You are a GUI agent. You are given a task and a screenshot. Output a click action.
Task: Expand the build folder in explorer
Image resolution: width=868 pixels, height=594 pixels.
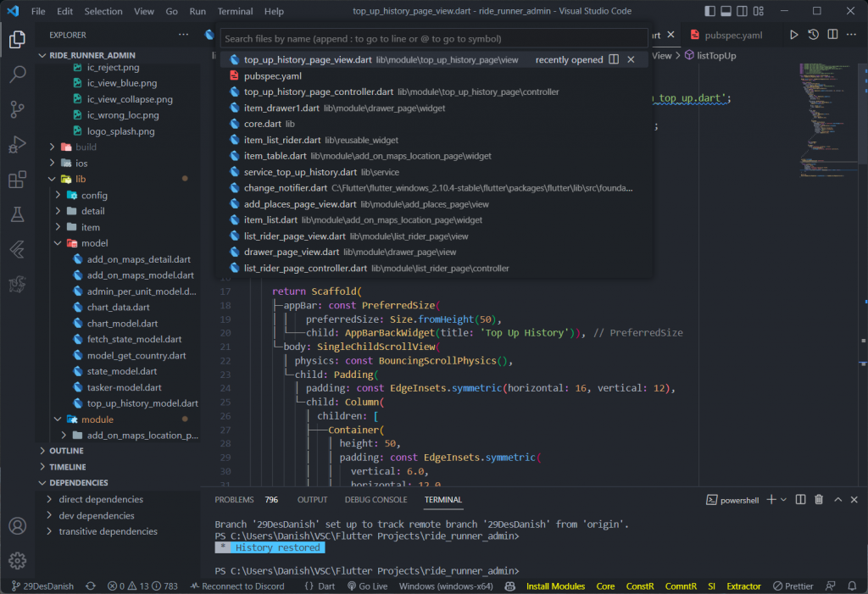point(86,147)
